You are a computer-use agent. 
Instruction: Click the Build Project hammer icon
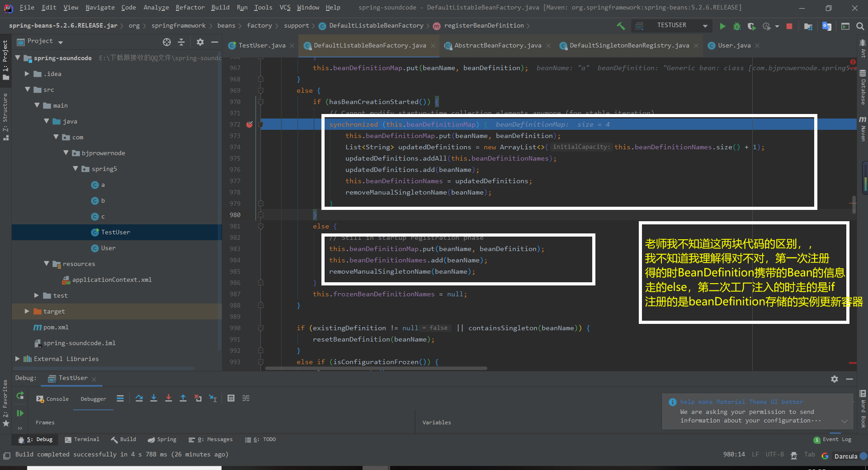click(621, 26)
